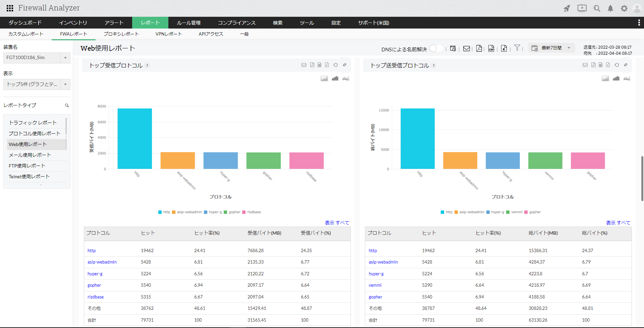Click the http cyan bar in left chart
This screenshot has height=328, width=644.
[135, 138]
